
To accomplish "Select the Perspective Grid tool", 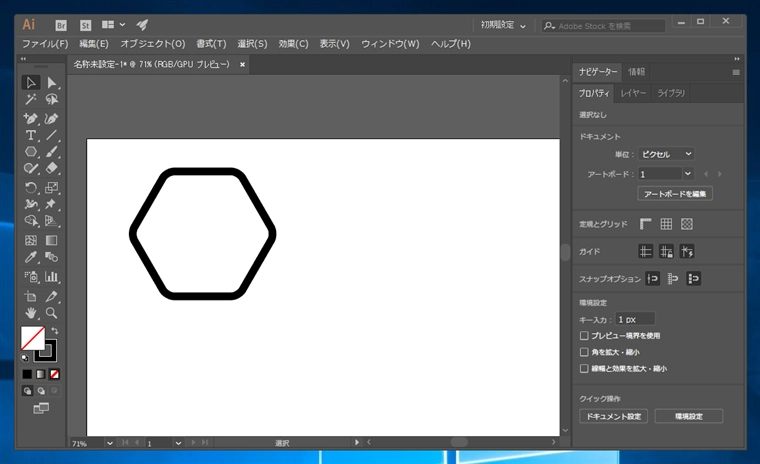I will click(51, 221).
